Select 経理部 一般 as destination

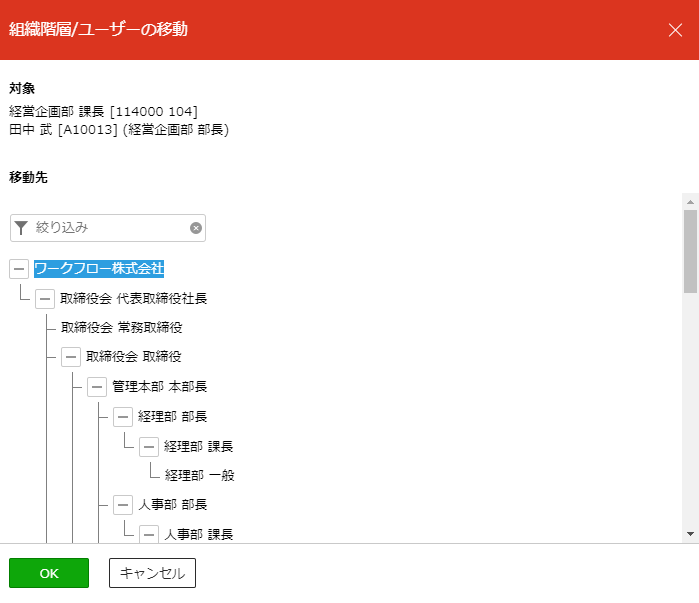click(198, 475)
